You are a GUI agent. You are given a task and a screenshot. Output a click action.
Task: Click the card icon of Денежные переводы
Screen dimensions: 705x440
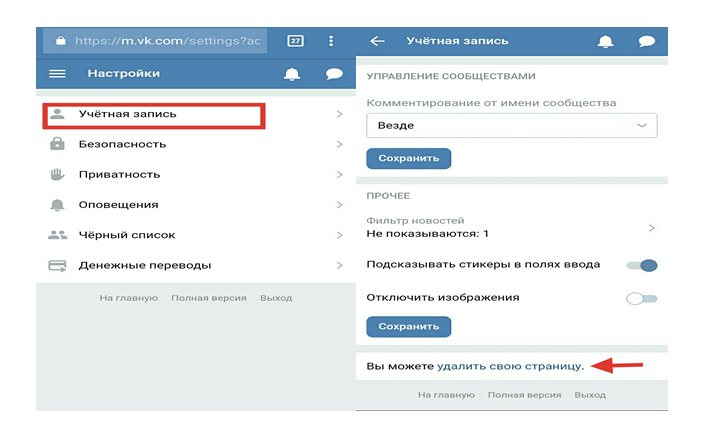(x=57, y=266)
